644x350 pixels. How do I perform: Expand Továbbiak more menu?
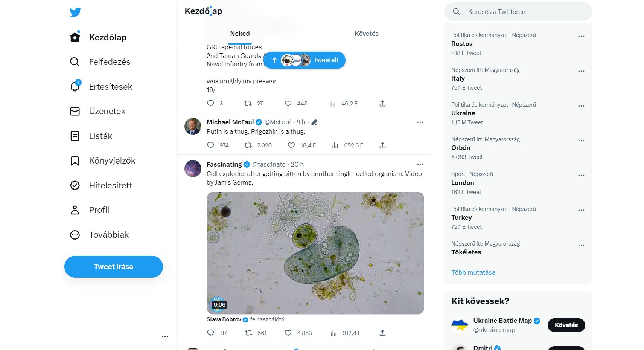(x=75, y=235)
